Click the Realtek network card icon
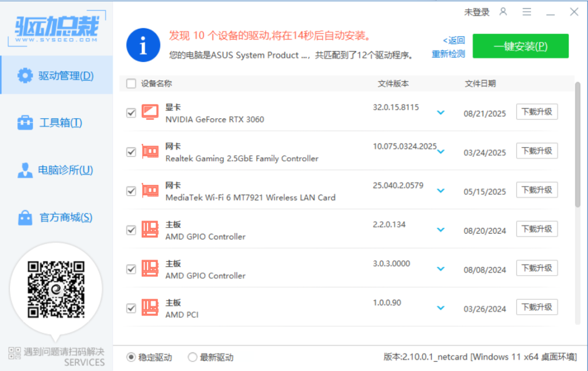588x371 pixels. tap(150, 152)
